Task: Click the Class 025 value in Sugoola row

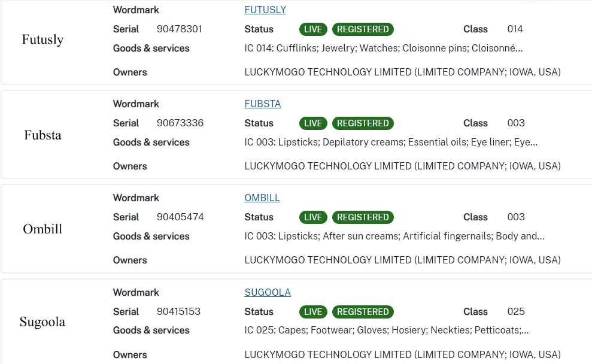Action: click(x=515, y=311)
